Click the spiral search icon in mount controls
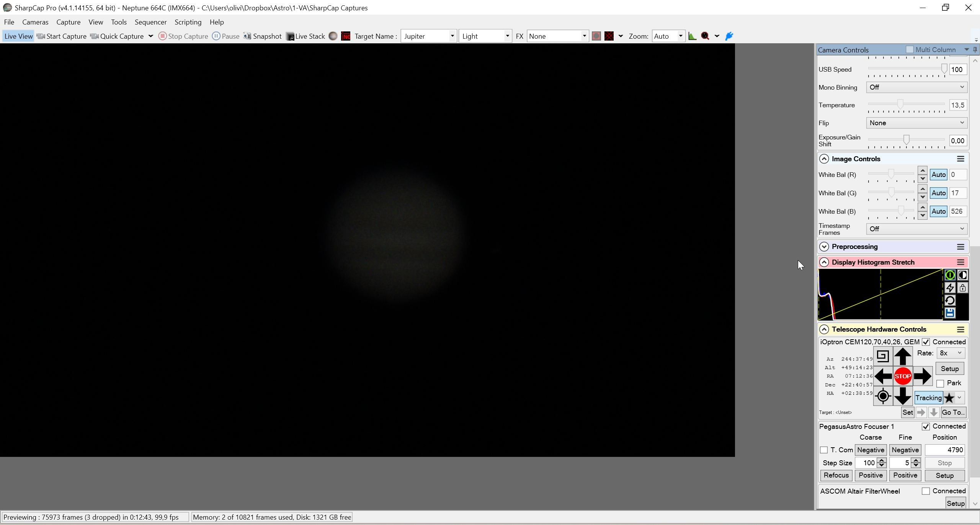 pos(883,356)
